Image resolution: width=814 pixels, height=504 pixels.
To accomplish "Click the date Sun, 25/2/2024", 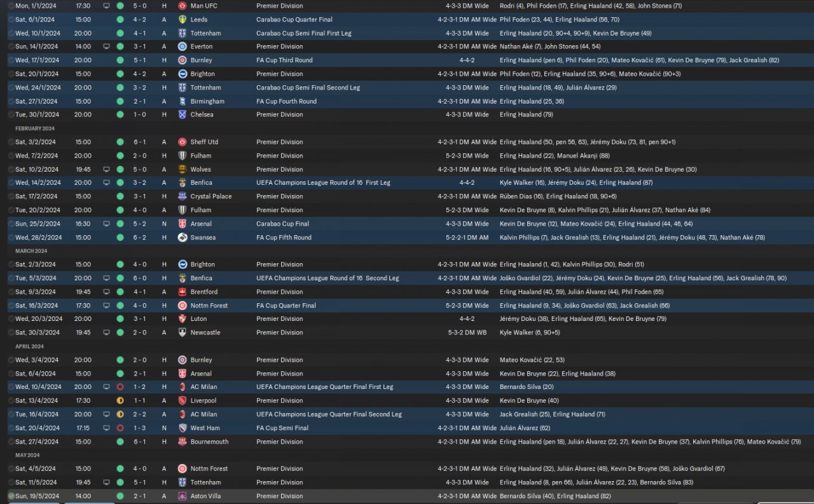I will click(38, 224).
